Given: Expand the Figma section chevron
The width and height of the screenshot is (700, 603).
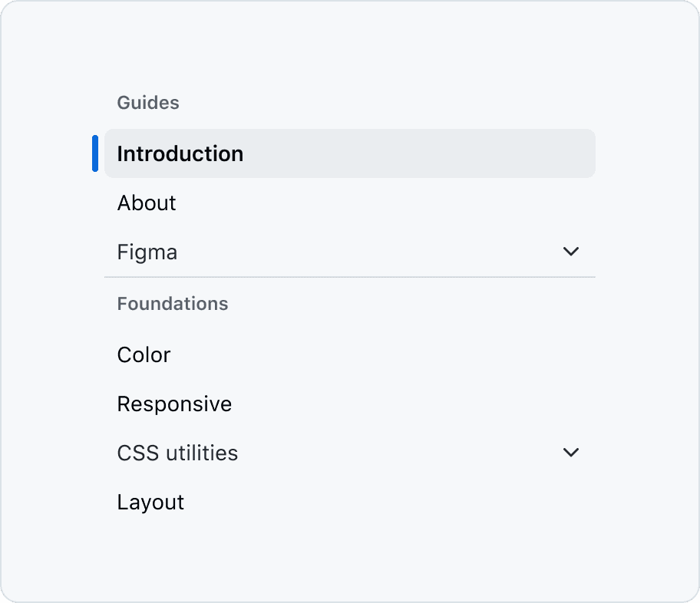Looking at the screenshot, I should click(x=570, y=252).
